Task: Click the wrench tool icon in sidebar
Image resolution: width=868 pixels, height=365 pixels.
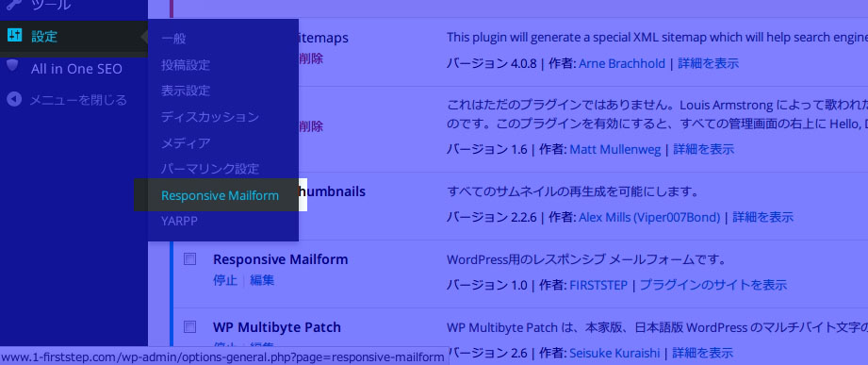Action: [13, 5]
